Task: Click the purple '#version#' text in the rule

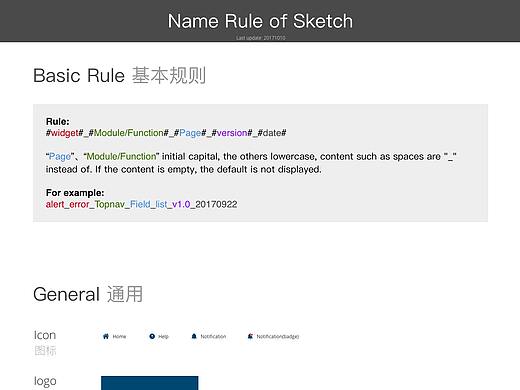Action: (232, 133)
